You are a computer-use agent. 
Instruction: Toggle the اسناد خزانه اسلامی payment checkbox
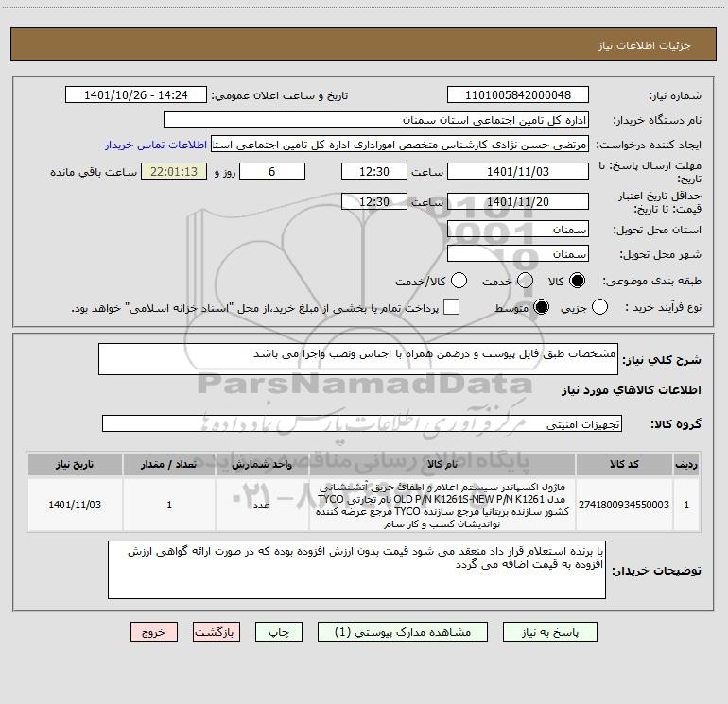tap(451, 307)
